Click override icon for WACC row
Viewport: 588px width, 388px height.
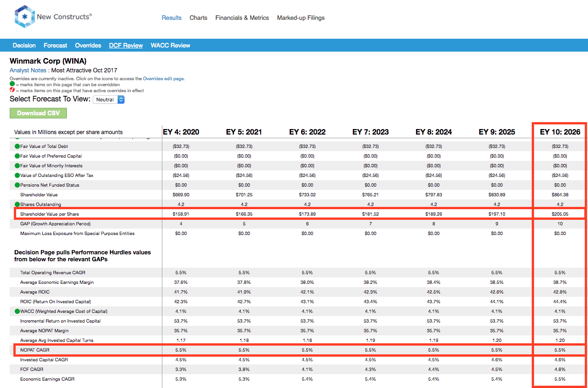pos(17,311)
